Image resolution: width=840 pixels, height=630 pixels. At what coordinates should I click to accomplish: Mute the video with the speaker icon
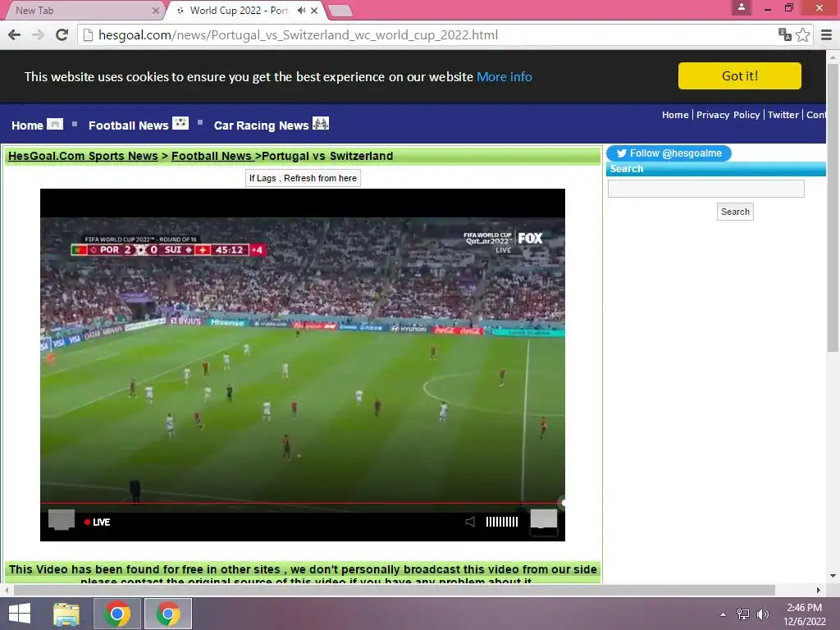470,522
